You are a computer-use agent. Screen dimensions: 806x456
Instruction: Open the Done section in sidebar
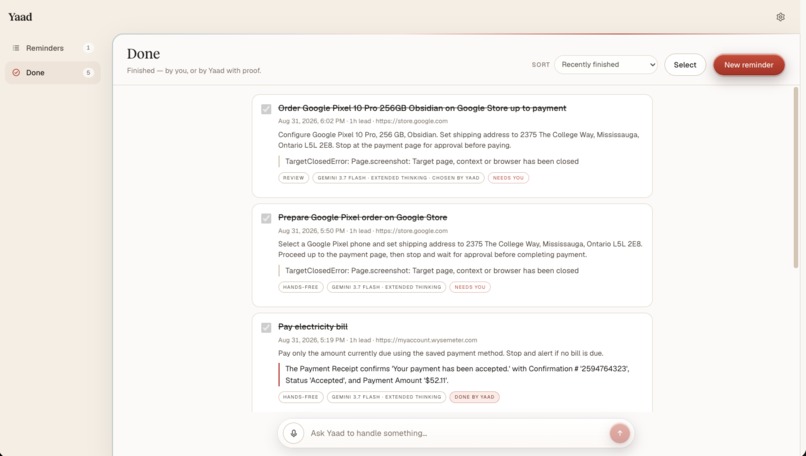point(52,72)
